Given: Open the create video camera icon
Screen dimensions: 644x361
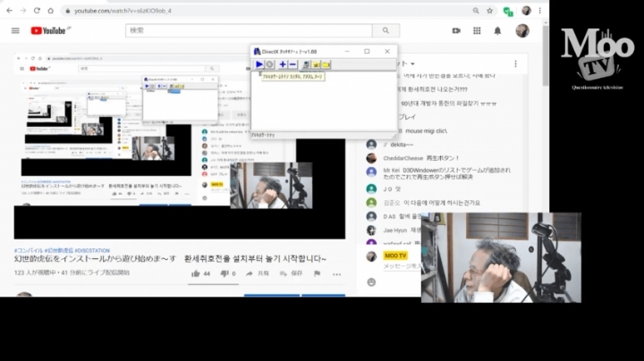Looking at the screenshot, I should coord(456,30).
